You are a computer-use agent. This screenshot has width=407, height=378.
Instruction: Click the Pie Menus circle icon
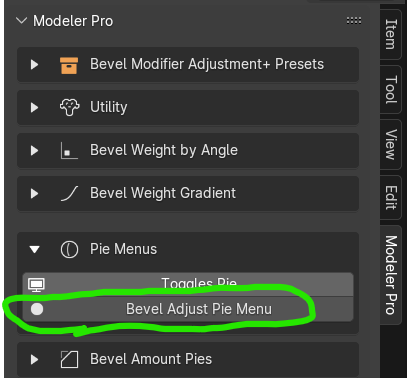pyautogui.click(x=69, y=249)
